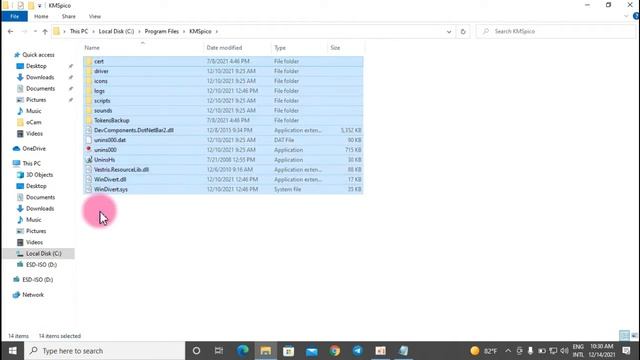This screenshot has height=360, width=640.
Task: Open Telegram from taskbar
Action: [358, 351]
